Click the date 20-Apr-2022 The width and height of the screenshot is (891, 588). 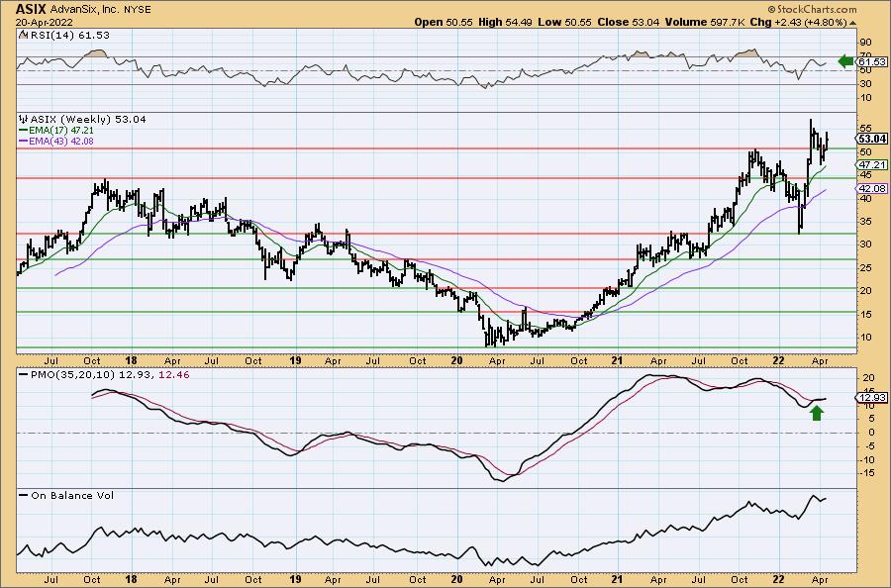44,23
